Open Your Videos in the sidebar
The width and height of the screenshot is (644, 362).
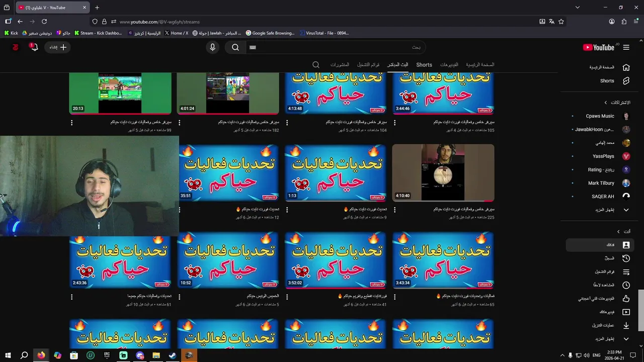[x=601, y=312]
